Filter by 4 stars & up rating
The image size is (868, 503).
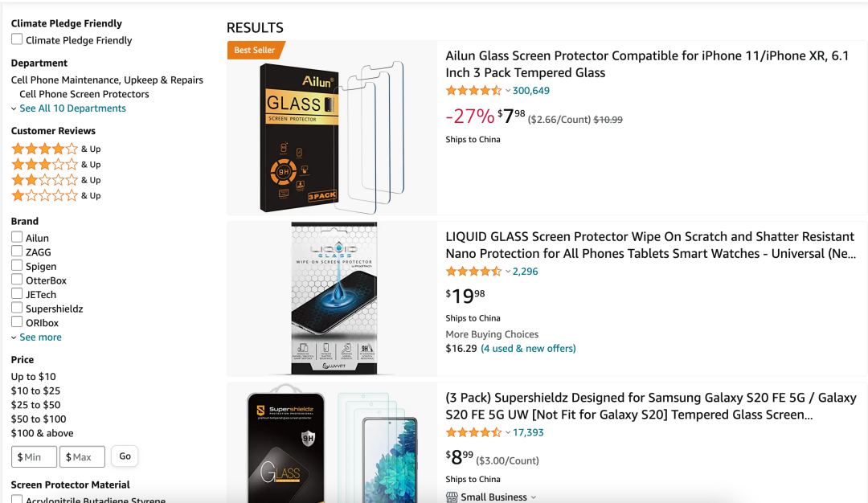[x=45, y=149]
